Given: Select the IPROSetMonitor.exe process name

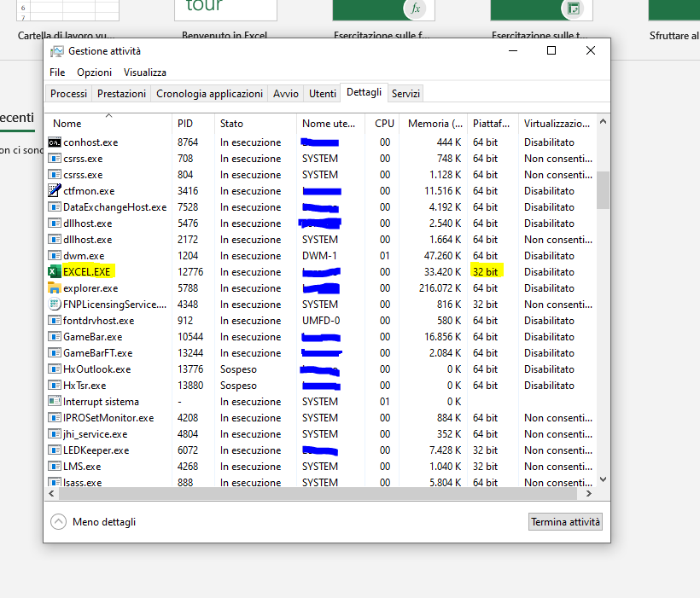Looking at the screenshot, I should coord(108,418).
